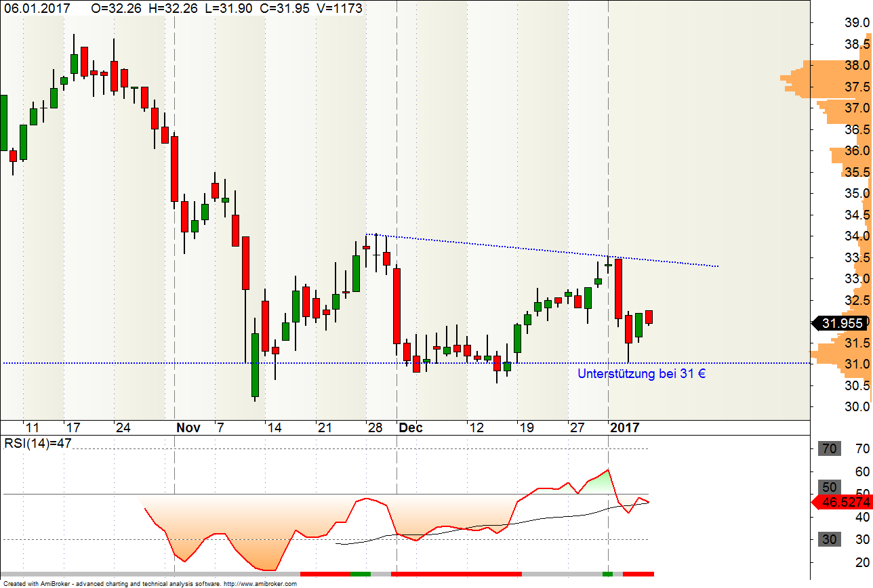This screenshot has width=873, height=588.
Task: Click the price axis label 33.0
Action: click(857, 279)
